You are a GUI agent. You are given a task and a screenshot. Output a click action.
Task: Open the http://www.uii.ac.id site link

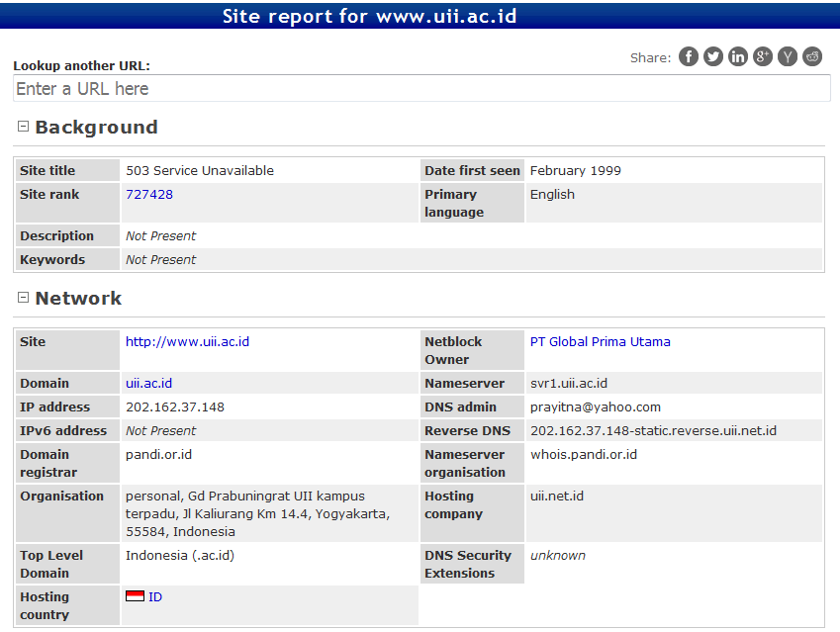pyautogui.click(x=187, y=342)
